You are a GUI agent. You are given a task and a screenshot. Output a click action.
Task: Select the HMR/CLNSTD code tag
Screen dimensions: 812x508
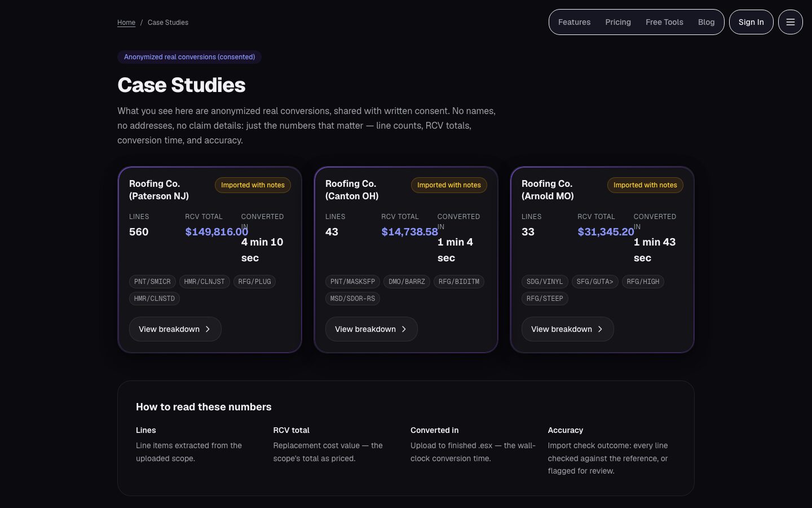point(155,299)
